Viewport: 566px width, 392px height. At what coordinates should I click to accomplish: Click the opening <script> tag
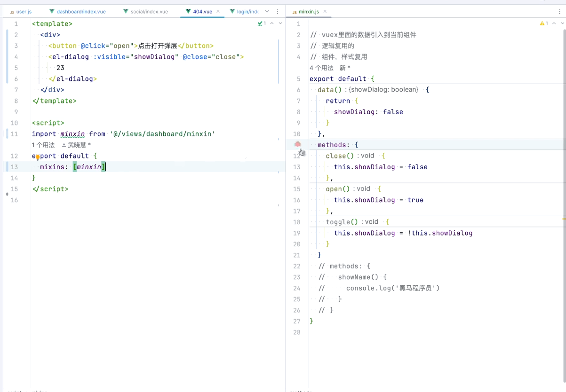tap(48, 123)
